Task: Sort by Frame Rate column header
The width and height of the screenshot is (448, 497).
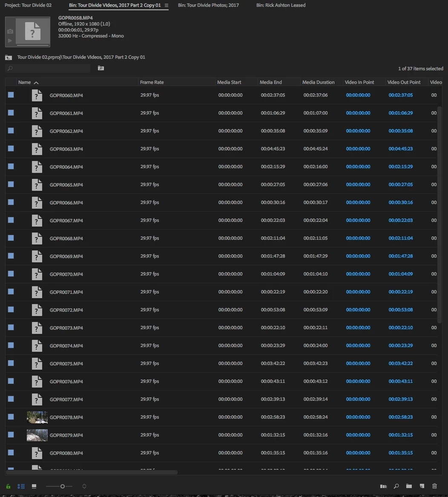Action: tap(152, 83)
